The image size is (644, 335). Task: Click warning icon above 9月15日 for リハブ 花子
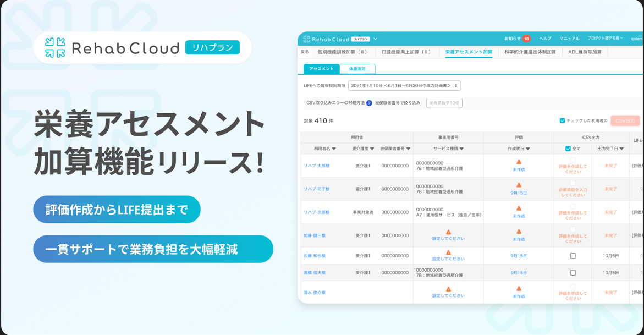(x=519, y=185)
